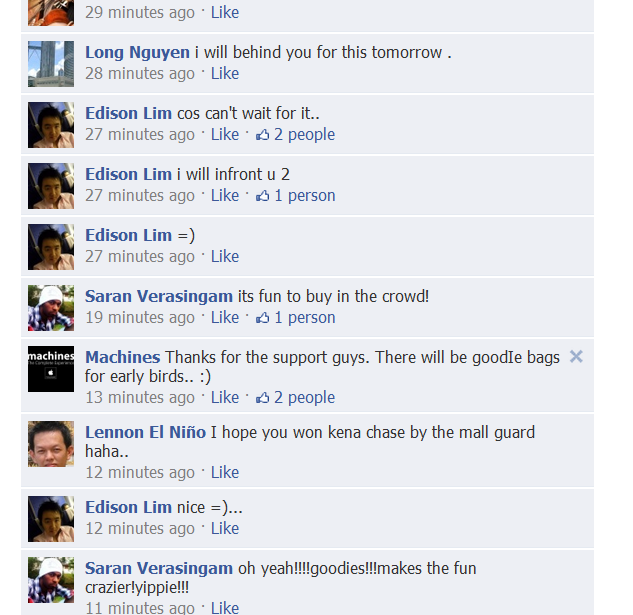Screen dimensions: 633x615
Task: Like Saran's "oh yeah!!!!goodies" comment
Action: [225, 608]
